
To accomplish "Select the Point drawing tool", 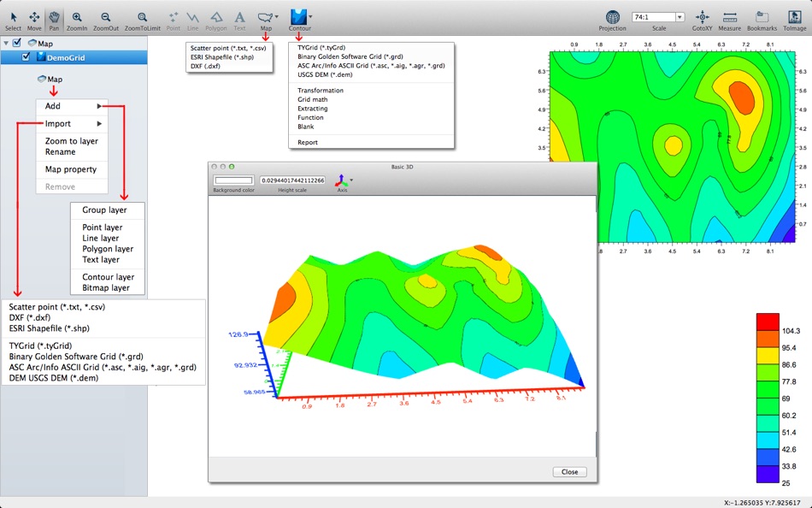I will tap(173, 21).
